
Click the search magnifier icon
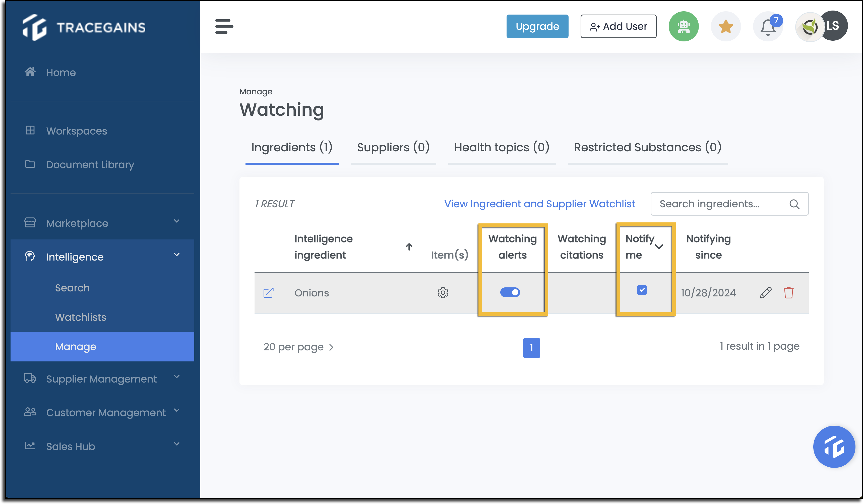794,204
